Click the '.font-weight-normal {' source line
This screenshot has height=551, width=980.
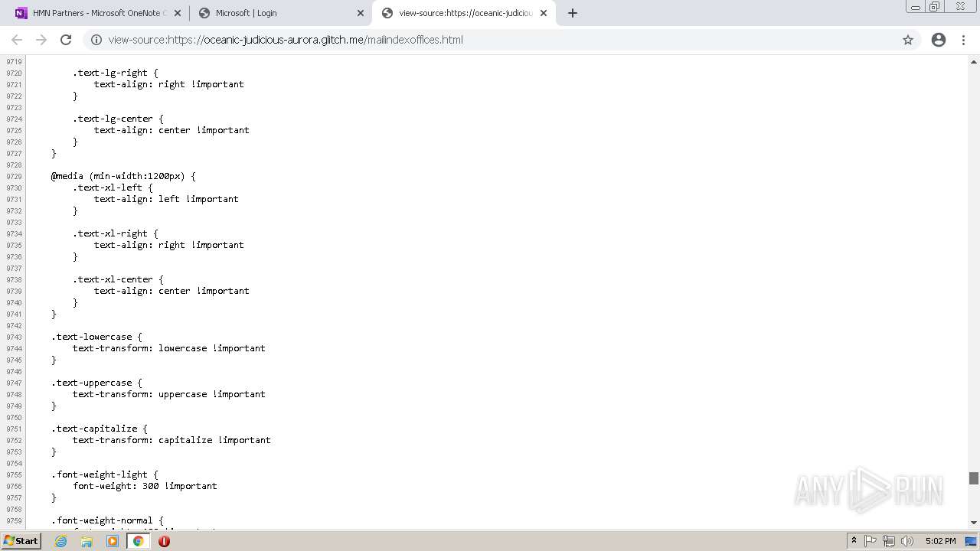107,520
